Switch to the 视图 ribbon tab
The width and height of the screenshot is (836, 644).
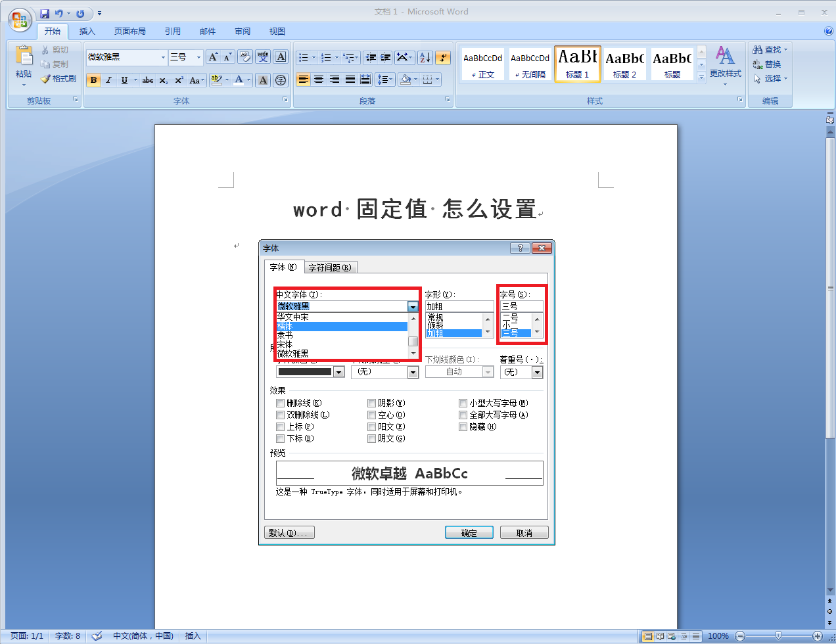point(277,32)
